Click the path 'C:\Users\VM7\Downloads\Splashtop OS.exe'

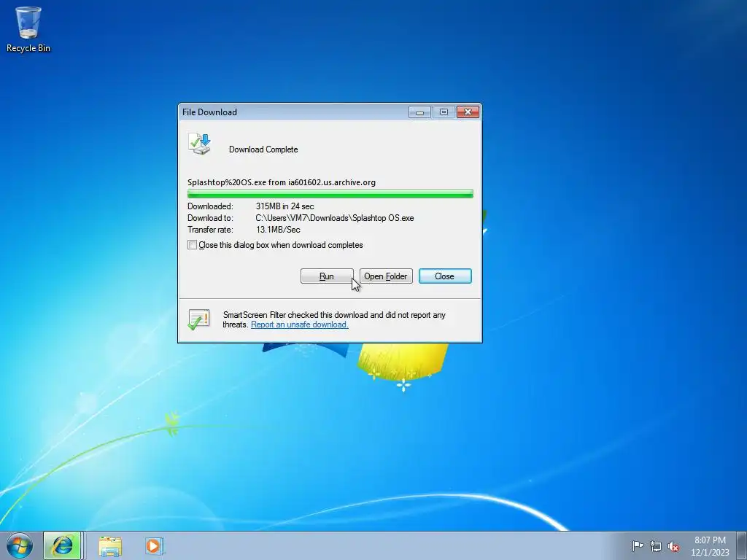[x=335, y=218]
